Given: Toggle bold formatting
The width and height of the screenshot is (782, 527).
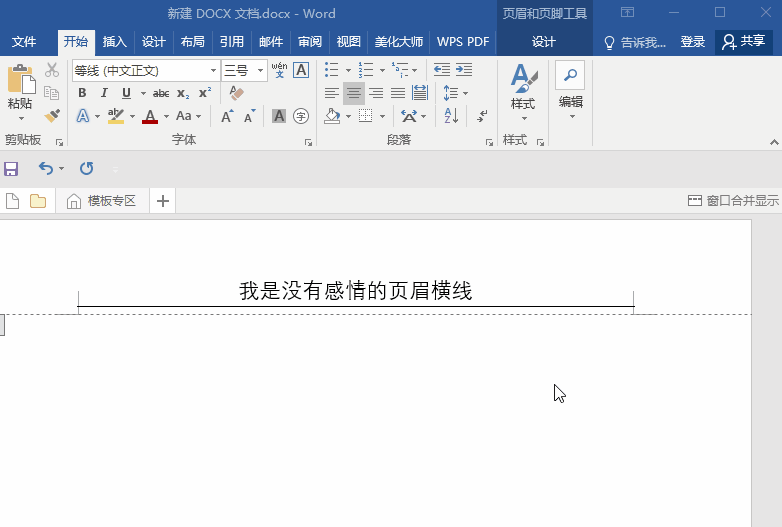Looking at the screenshot, I should (x=82, y=93).
